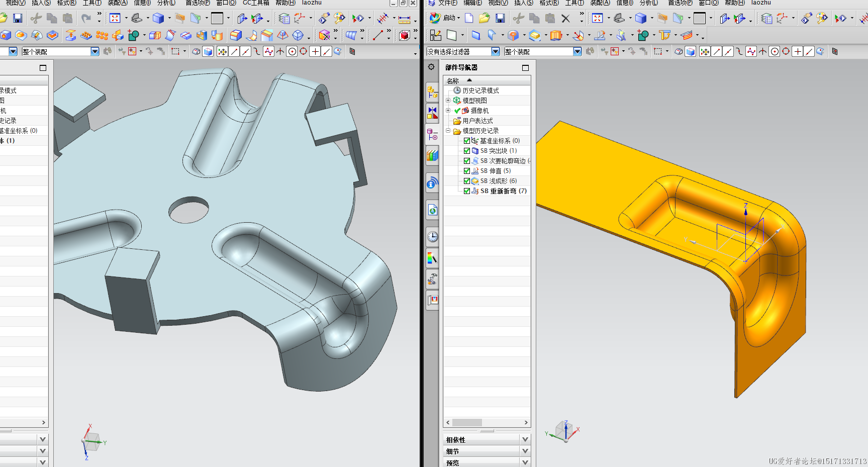This screenshot has width=868, height=467.
Task: Expand the 细节 panel
Action: tap(525, 451)
